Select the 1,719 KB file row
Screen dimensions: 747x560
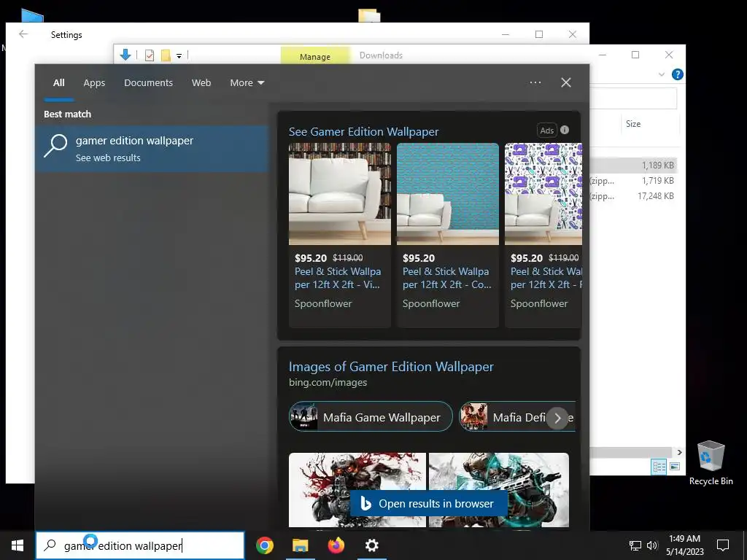pyautogui.click(x=634, y=181)
